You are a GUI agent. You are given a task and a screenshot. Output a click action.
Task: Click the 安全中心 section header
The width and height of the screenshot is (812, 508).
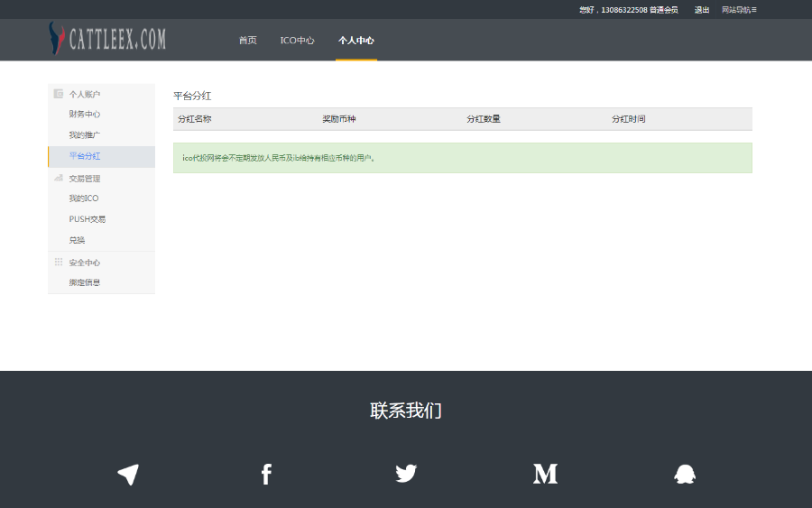point(85,263)
